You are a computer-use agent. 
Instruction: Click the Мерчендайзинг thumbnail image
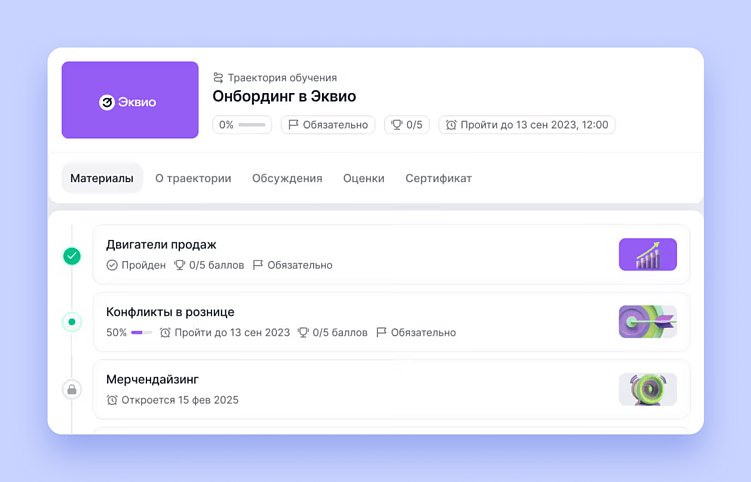pyautogui.click(x=648, y=390)
